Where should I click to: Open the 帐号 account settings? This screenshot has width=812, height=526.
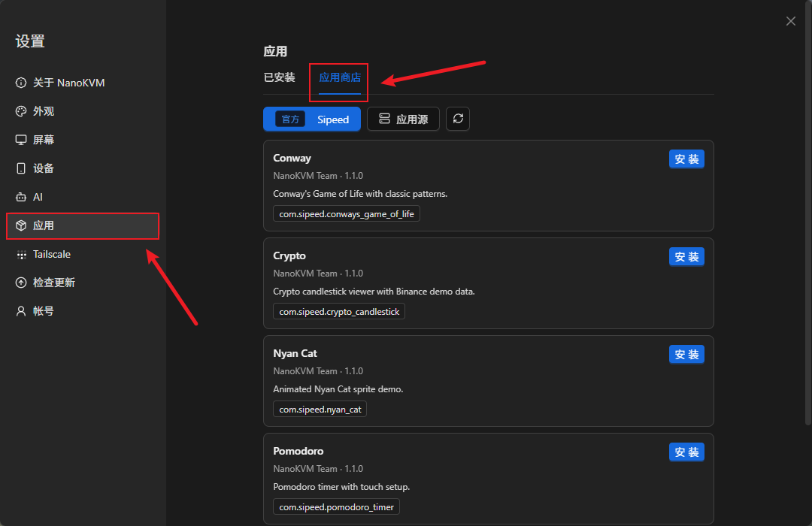pos(83,311)
